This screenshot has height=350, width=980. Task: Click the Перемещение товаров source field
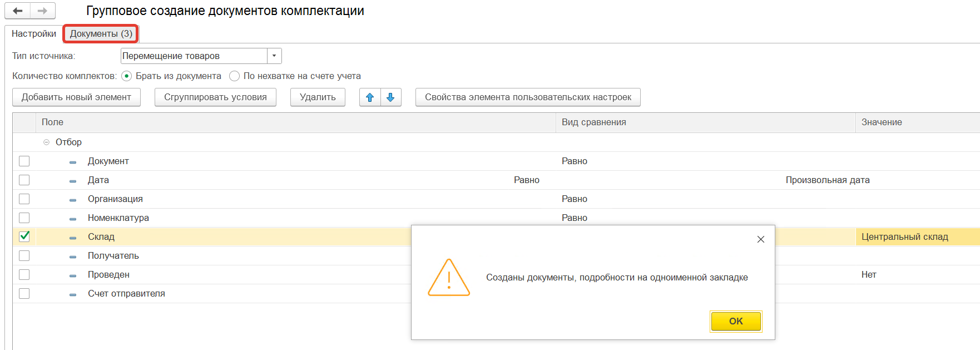tap(194, 56)
